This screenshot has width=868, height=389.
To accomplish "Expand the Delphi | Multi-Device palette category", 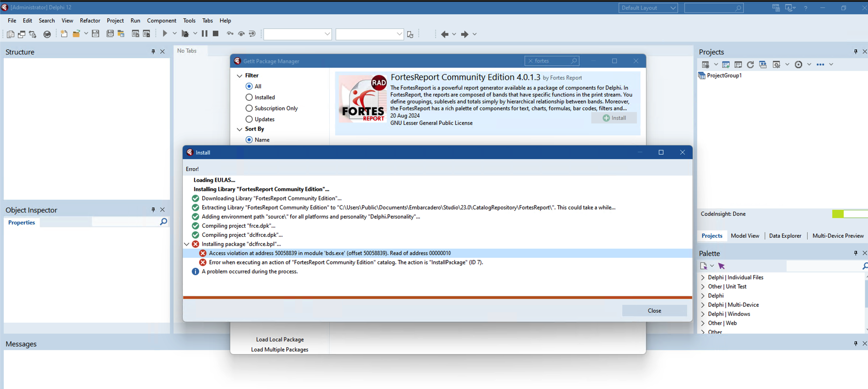I will pyautogui.click(x=703, y=305).
